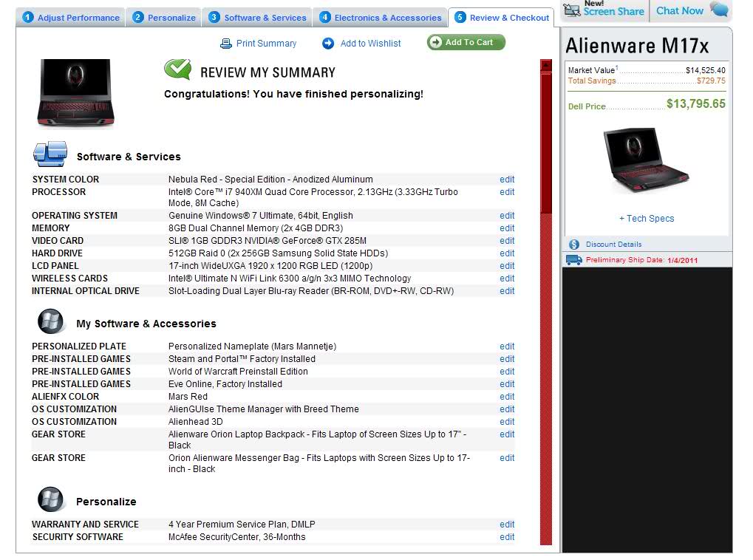Viewport: 753px width, 560px height.
Task: Click the green checkmark review icon
Action: 177,69
